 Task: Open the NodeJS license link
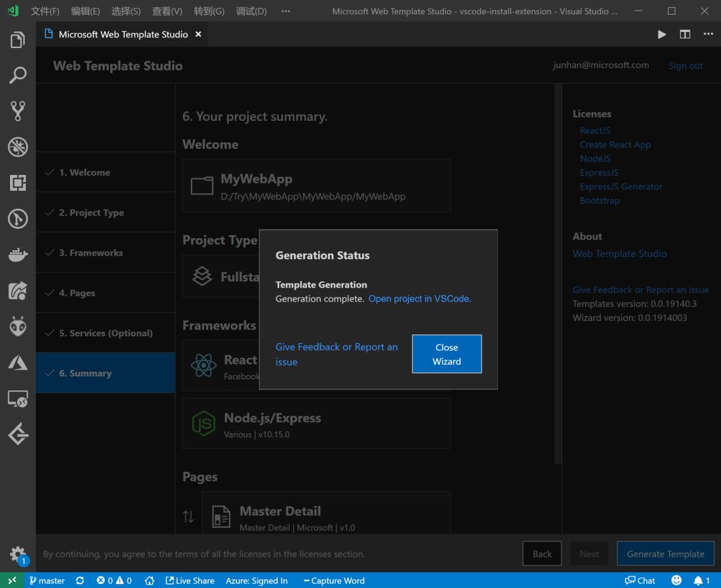(595, 159)
